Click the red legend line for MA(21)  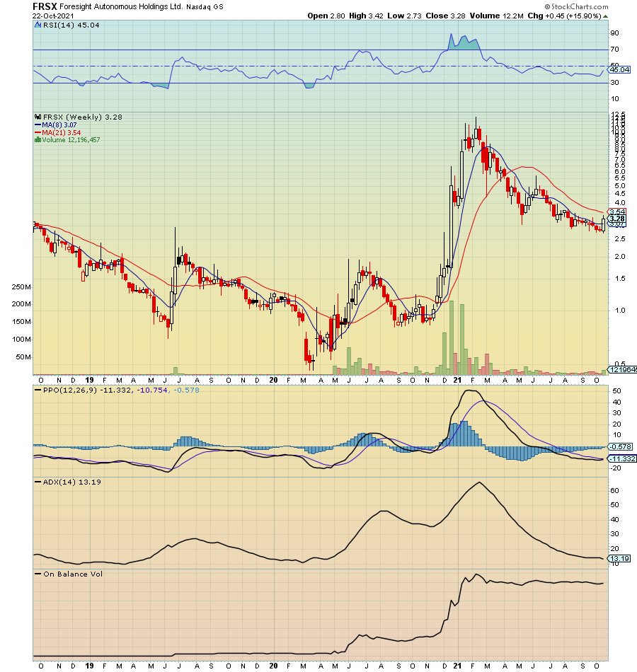coord(38,133)
